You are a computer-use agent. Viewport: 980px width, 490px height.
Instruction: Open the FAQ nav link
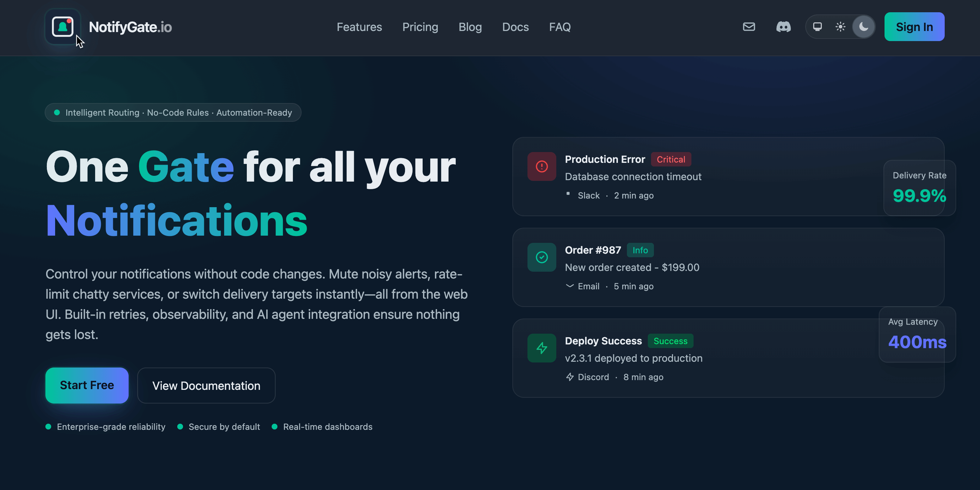pyautogui.click(x=560, y=27)
